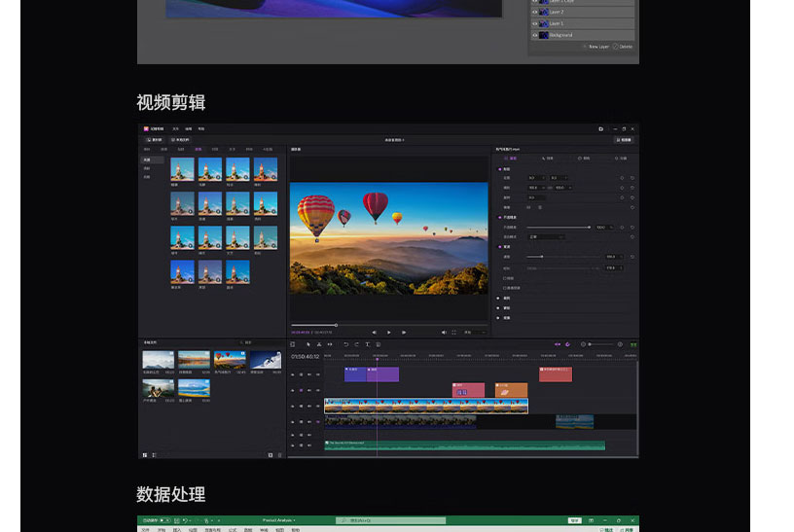Open the first menu in video editor menu bar
The image size is (794, 532).
[x=176, y=129]
